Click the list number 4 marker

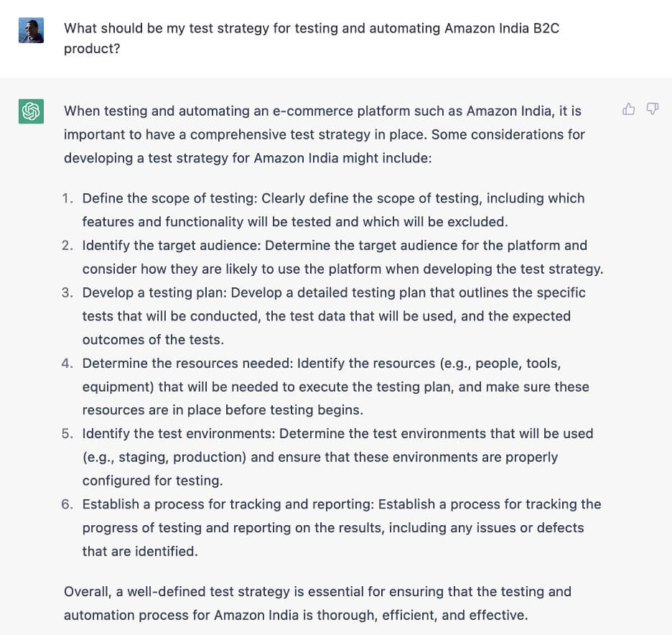coord(67,363)
